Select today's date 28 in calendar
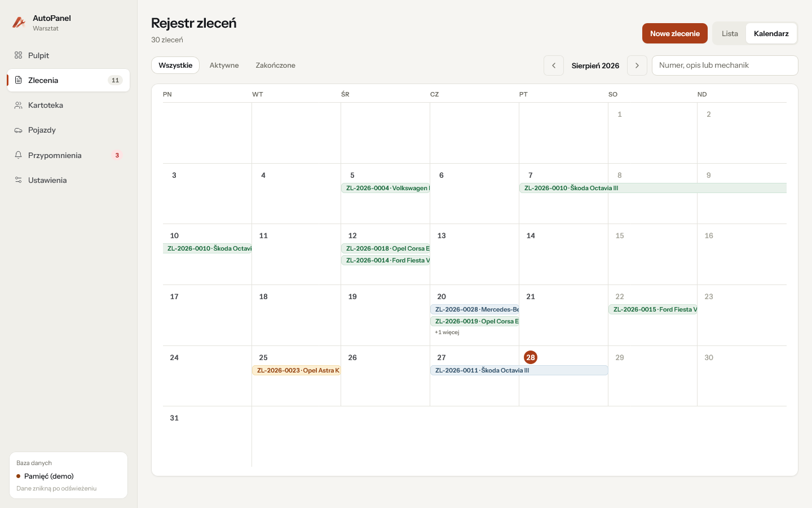The height and width of the screenshot is (508, 812). pos(531,357)
